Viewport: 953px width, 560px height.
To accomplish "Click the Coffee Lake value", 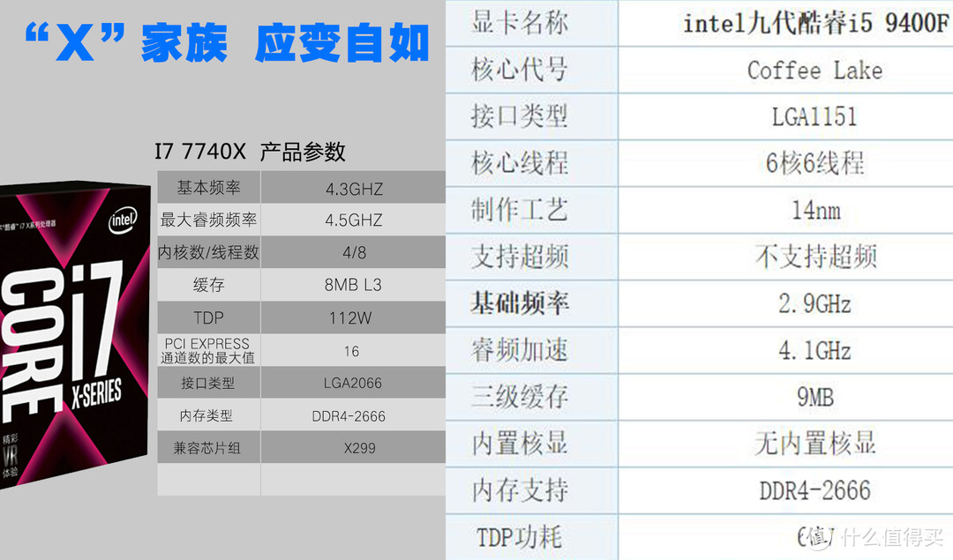I will [814, 71].
